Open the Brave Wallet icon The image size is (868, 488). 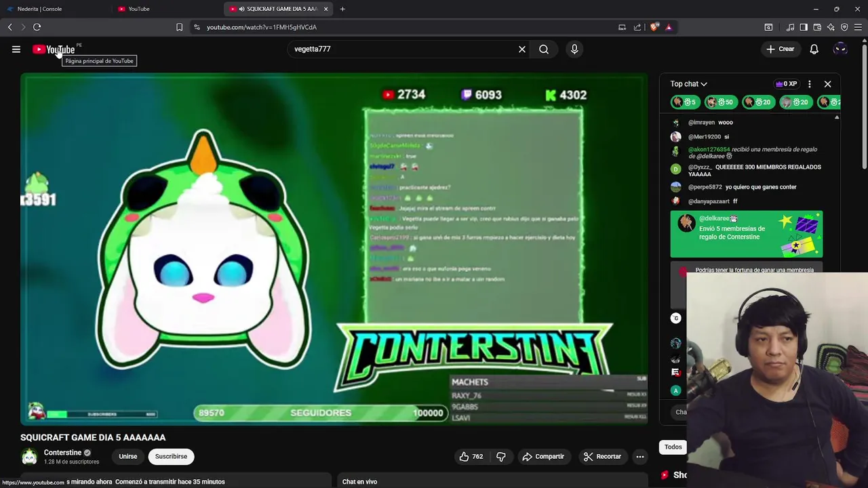pyautogui.click(x=817, y=27)
